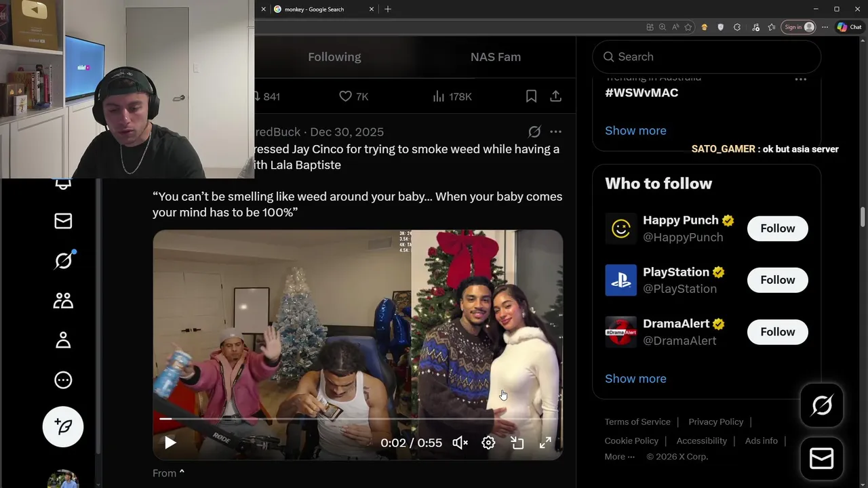Enter fullscreen on the video
The height and width of the screenshot is (488, 868).
coord(545,443)
